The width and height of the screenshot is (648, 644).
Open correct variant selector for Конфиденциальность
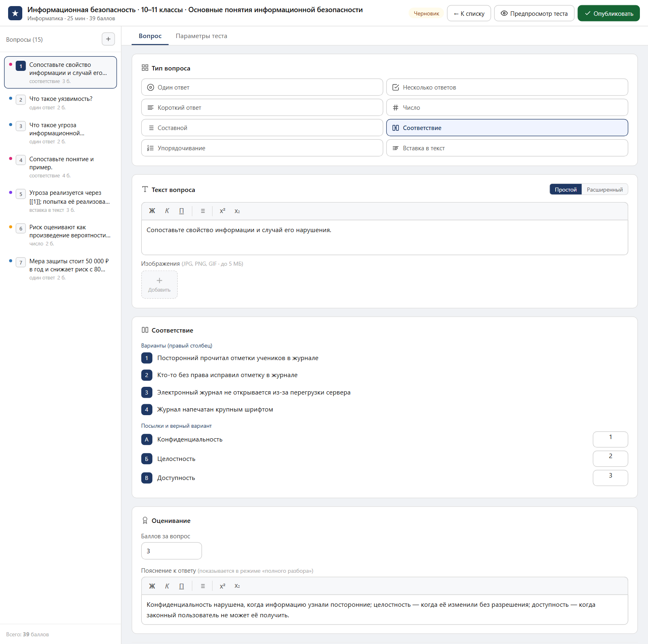[x=610, y=439]
